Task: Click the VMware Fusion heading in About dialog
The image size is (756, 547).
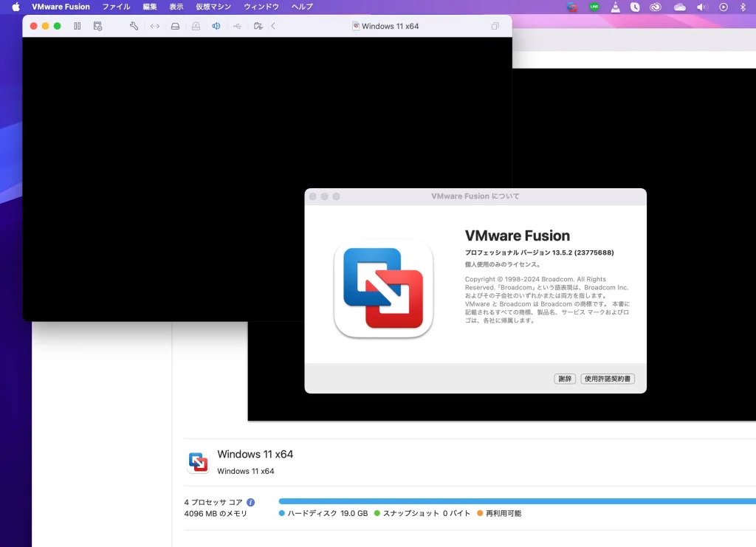Action: (518, 235)
